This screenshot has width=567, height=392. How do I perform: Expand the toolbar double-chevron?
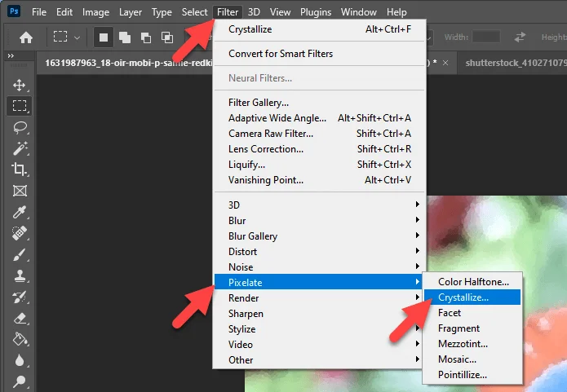pos(11,56)
